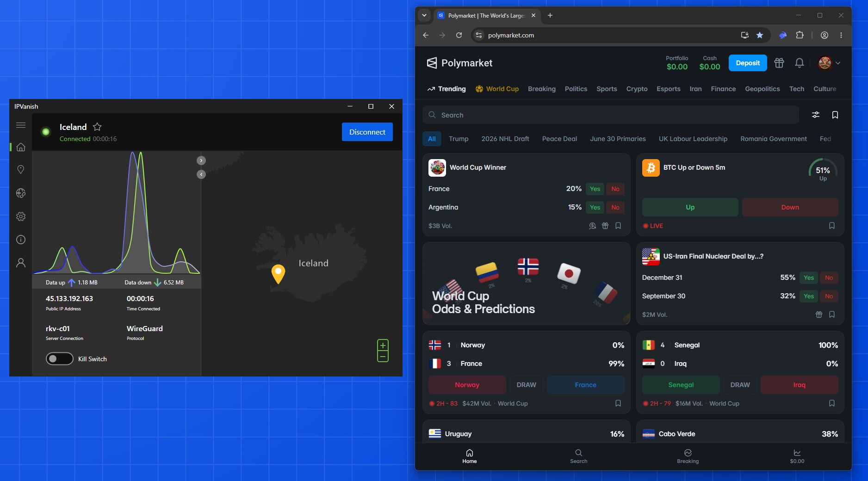Image resolution: width=868 pixels, height=481 pixels.
Task: Zoom out the IPVanish map
Action: click(383, 357)
